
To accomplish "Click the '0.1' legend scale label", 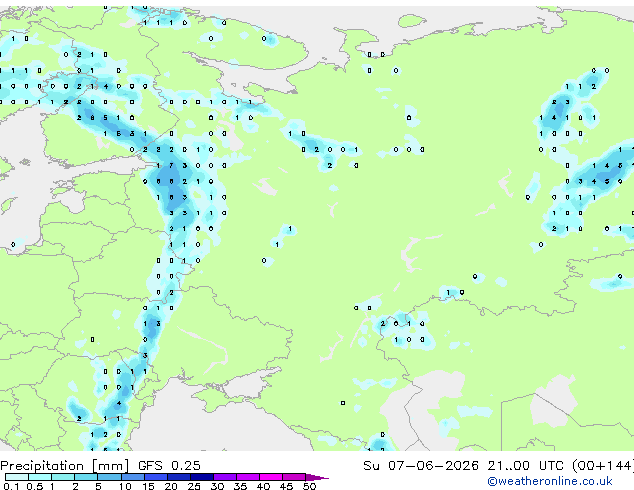I will tap(11, 486).
